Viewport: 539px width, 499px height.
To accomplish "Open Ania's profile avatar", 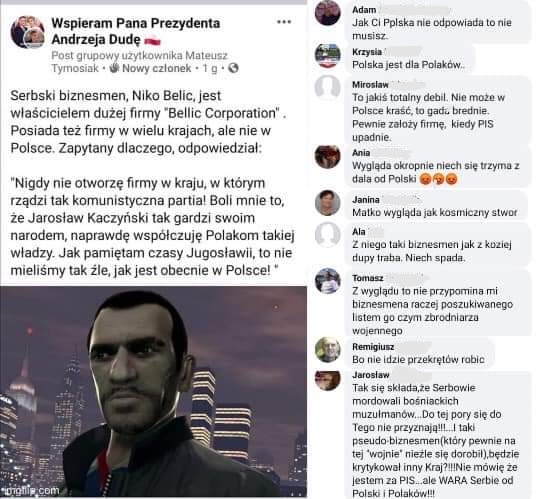I will [328, 157].
